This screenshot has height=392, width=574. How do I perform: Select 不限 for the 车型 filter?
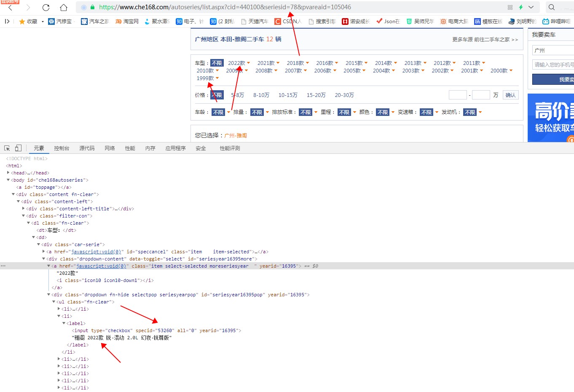pyautogui.click(x=217, y=62)
